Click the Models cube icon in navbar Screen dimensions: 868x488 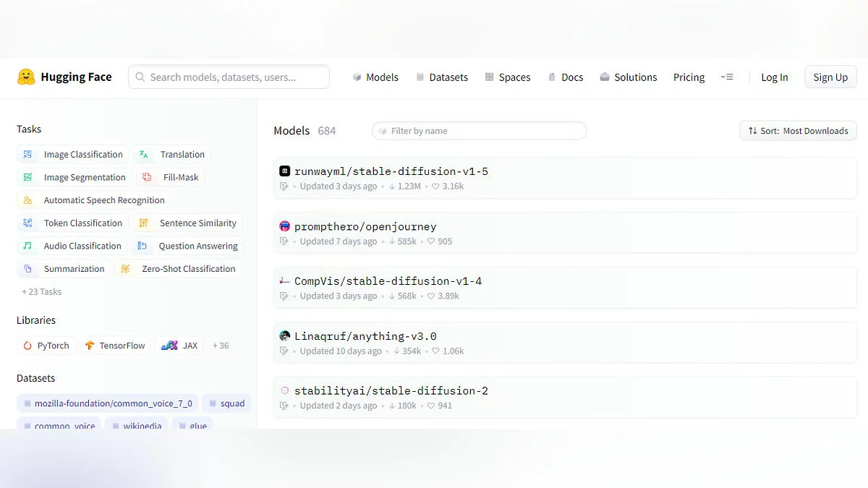click(x=357, y=77)
